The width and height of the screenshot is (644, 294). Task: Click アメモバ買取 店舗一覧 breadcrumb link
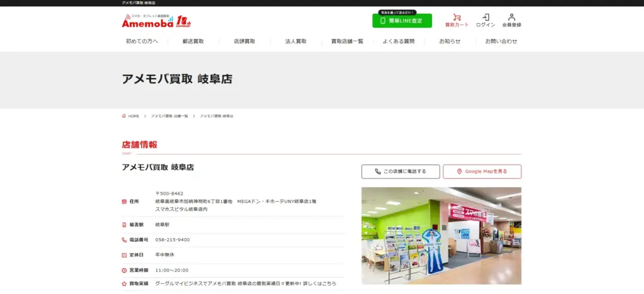click(169, 116)
